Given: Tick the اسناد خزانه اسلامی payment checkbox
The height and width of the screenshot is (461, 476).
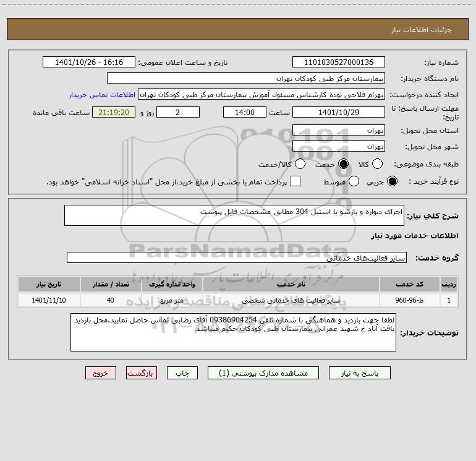Looking at the screenshot, I should click(x=295, y=181).
